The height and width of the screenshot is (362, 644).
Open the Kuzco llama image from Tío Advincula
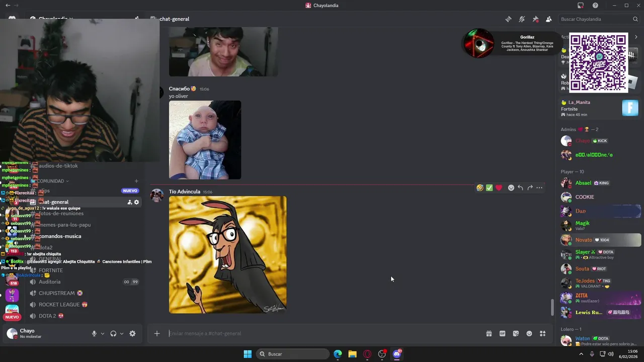227,254
